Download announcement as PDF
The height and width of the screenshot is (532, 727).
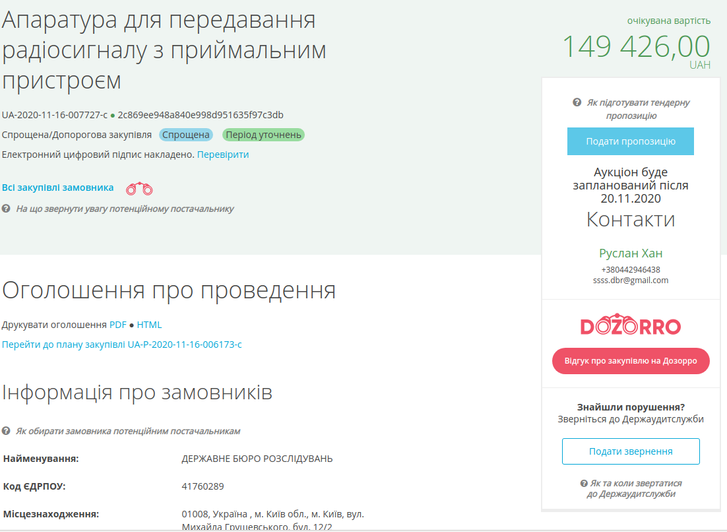pos(118,325)
